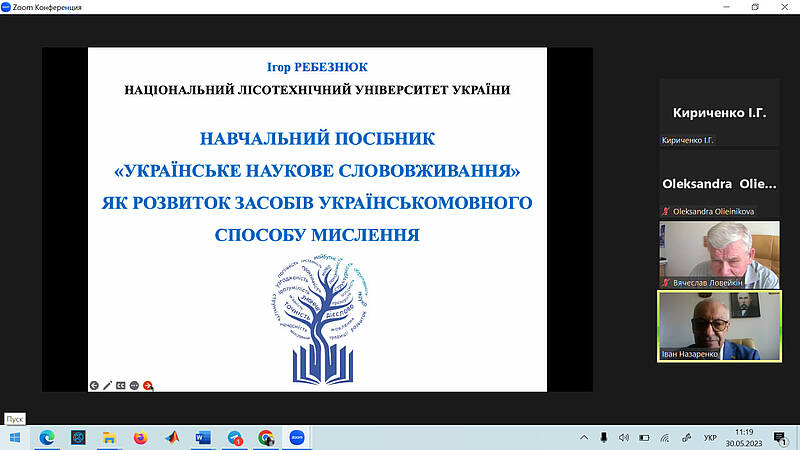Open Telegram with unread badge in taskbar
This screenshot has width=800, height=450.
pyautogui.click(x=234, y=437)
